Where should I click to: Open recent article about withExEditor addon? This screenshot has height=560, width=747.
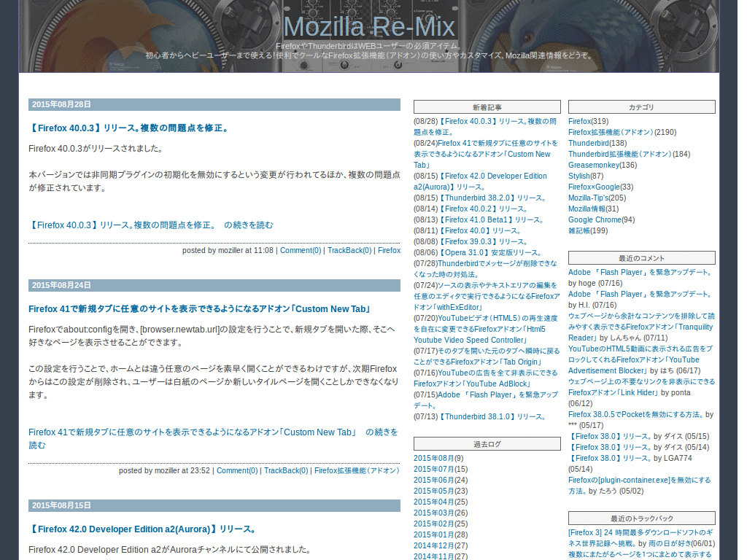[487, 296]
